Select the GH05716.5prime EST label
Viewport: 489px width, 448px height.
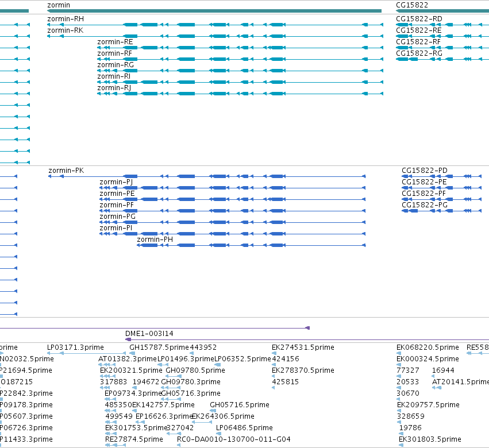click(240, 405)
